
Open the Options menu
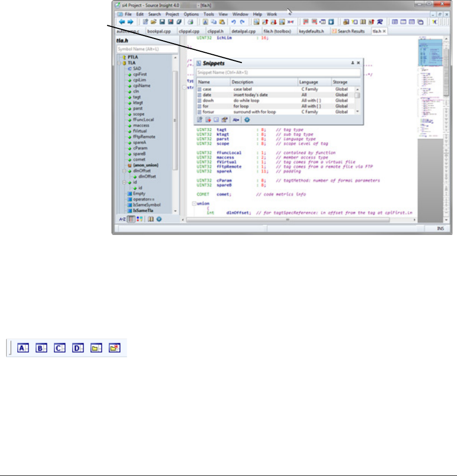[x=191, y=14]
